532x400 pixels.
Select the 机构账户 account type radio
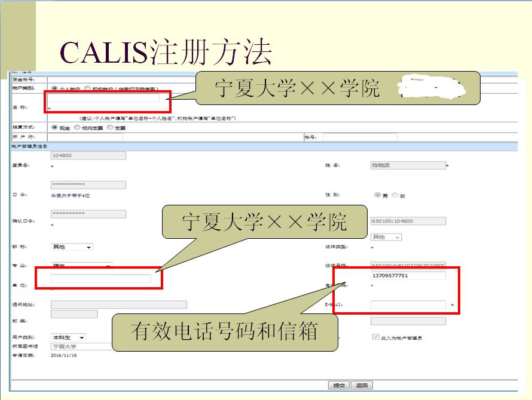click(87, 88)
